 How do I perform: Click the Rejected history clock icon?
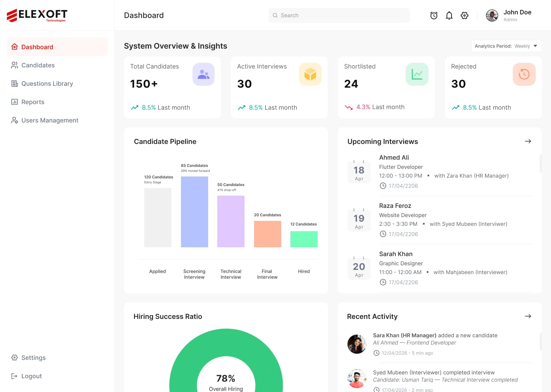tap(524, 74)
